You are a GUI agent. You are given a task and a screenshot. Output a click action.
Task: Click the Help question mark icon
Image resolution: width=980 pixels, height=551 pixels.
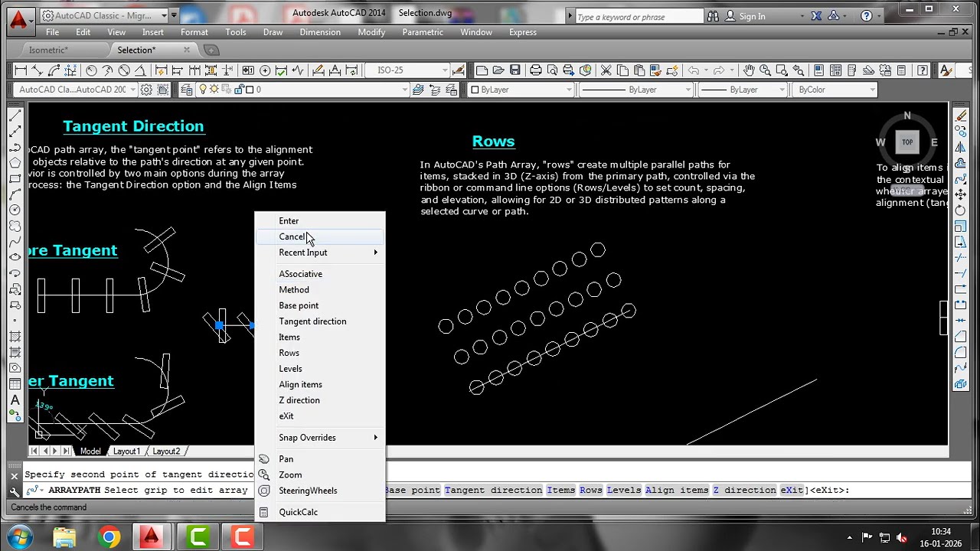pyautogui.click(x=923, y=70)
